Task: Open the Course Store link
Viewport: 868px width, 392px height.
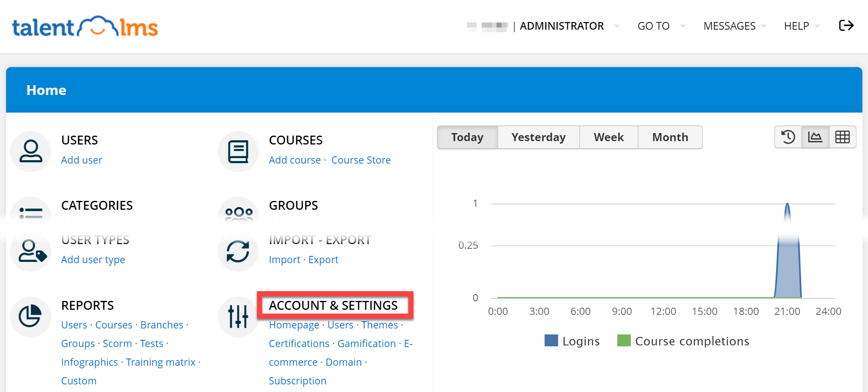Action: (x=361, y=160)
